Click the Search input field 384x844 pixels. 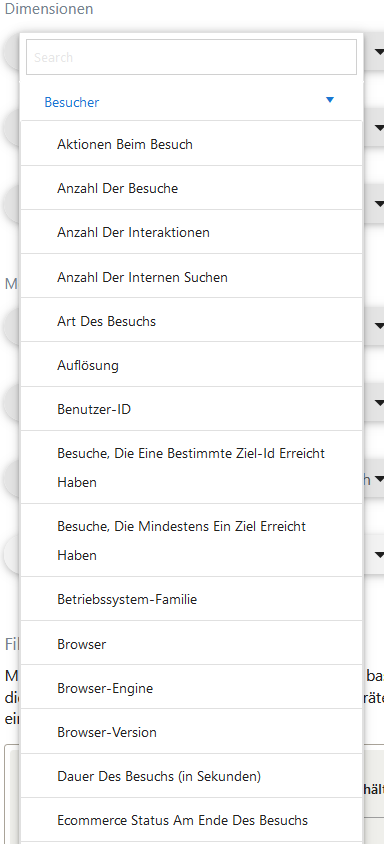(191, 57)
